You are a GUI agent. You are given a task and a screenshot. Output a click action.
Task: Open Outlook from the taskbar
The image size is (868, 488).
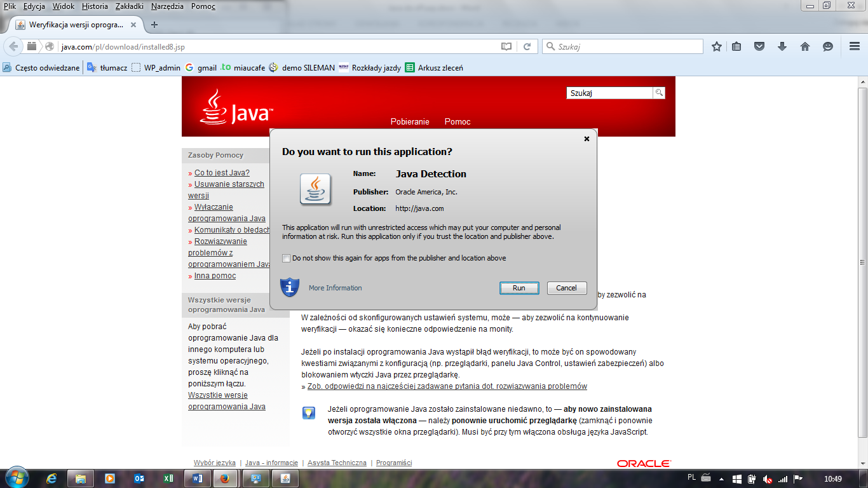tap(139, 478)
